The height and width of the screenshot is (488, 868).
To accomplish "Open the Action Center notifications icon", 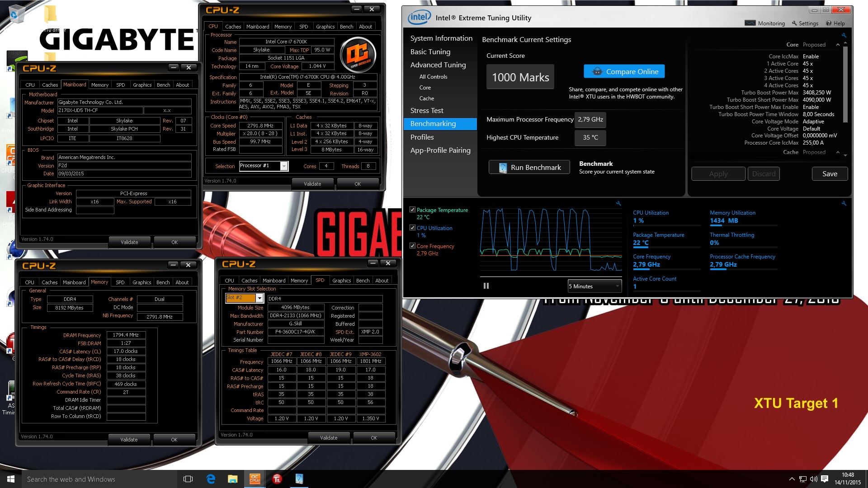I will click(x=825, y=479).
